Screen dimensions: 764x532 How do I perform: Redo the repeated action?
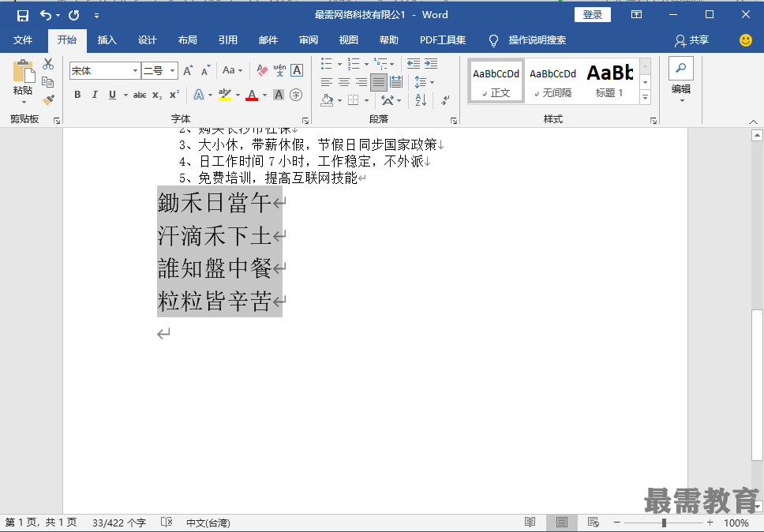coord(74,15)
